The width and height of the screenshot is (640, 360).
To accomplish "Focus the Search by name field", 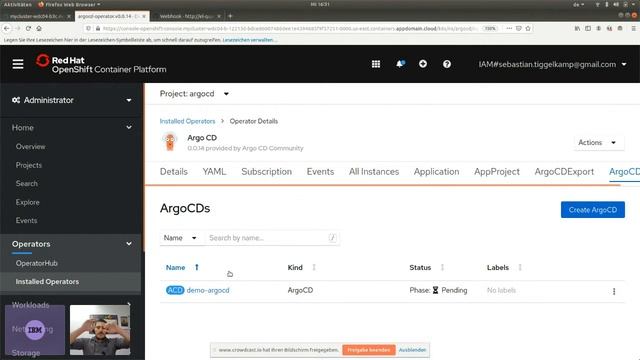I will [x=271, y=238].
